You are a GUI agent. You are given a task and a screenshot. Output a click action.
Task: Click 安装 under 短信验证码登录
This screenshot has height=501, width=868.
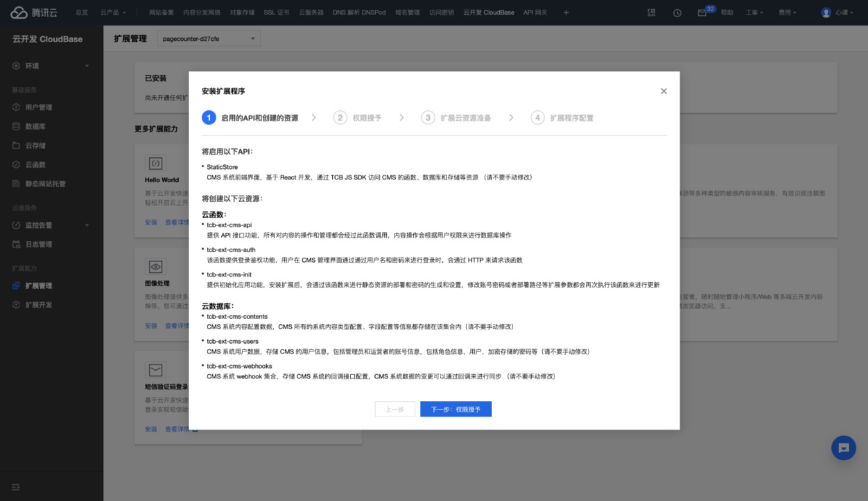click(151, 430)
